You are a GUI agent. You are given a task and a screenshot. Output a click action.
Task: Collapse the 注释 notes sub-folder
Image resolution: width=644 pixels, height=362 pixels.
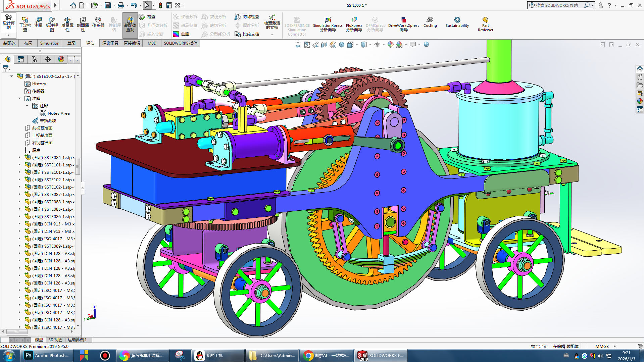27,106
